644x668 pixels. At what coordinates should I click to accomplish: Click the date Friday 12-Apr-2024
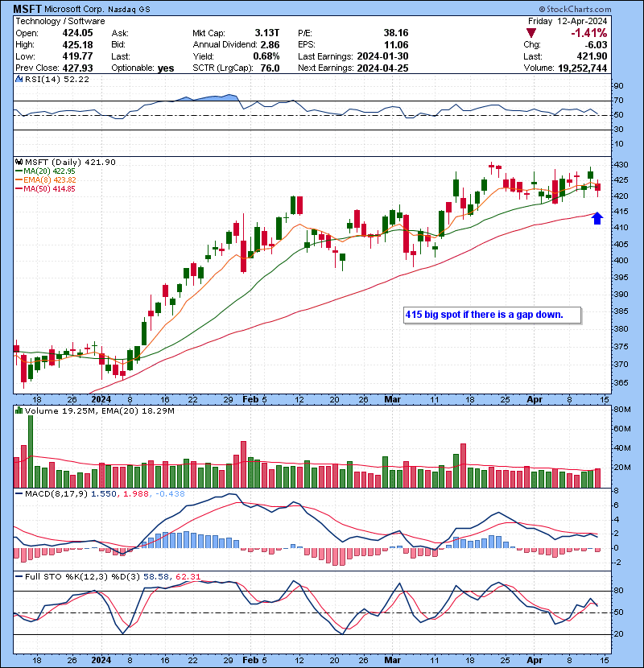tap(568, 21)
